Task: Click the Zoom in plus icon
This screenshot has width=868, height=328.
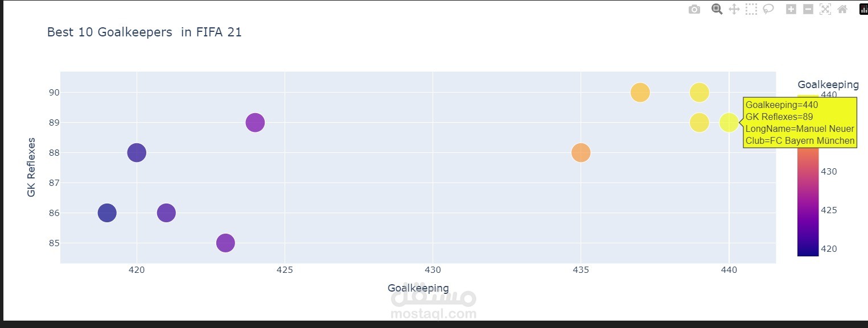Action: 791,9
